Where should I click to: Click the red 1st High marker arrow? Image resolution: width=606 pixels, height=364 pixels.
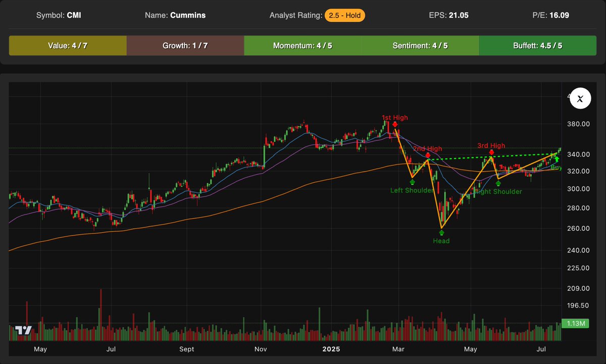coord(394,125)
